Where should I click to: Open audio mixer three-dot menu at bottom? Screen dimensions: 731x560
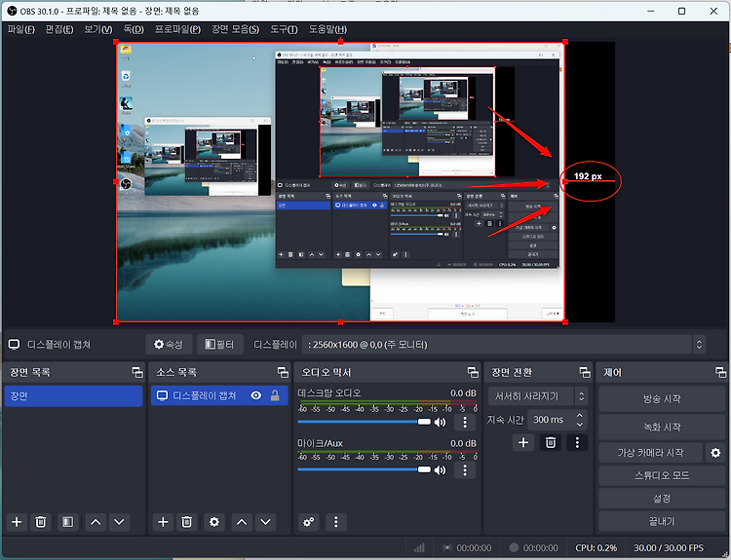335,522
